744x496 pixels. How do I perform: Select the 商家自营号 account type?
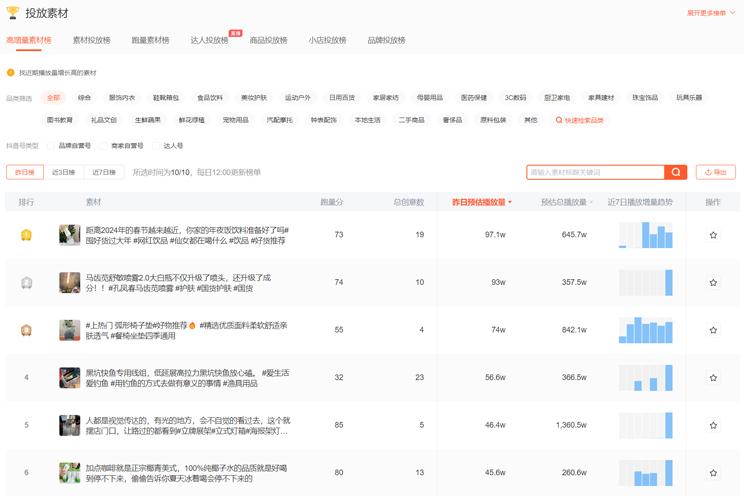(x=105, y=145)
